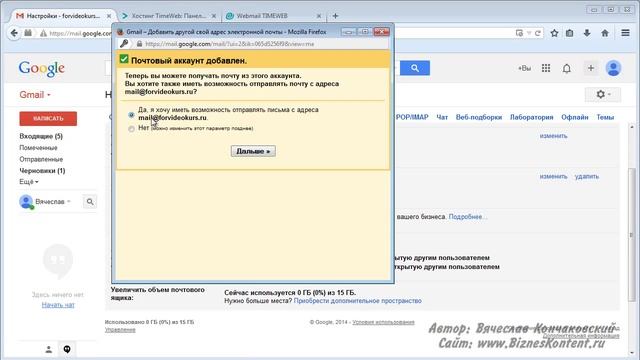Select the 'Да, я хочу' radio option
This screenshot has width=640, height=360.
coord(131,115)
